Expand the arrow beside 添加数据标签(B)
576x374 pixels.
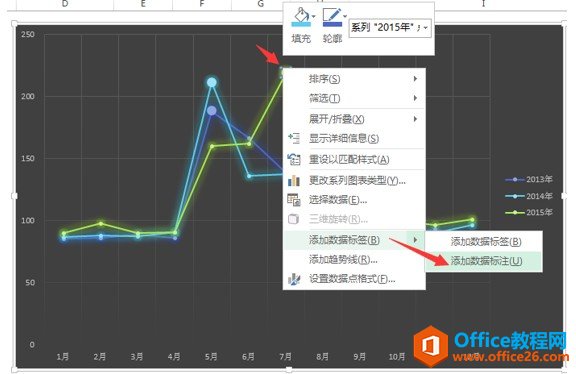tap(415, 240)
